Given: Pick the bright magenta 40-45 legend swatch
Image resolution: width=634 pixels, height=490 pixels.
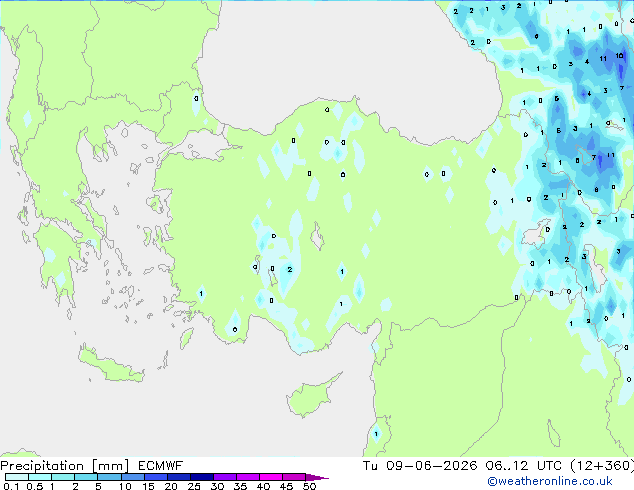Looking at the screenshot, I should pyautogui.click(x=271, y=477).
